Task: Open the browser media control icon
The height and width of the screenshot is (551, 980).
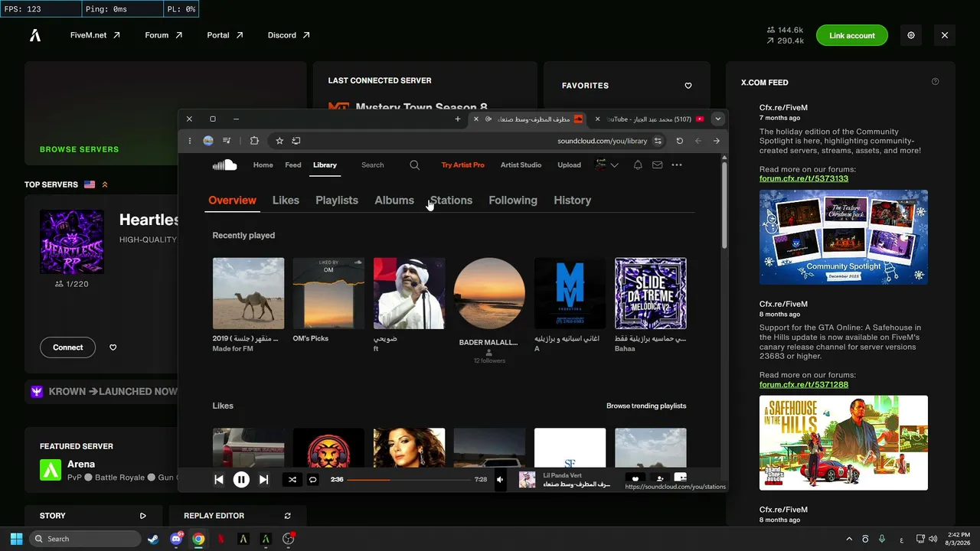Action: coord(227,141)
